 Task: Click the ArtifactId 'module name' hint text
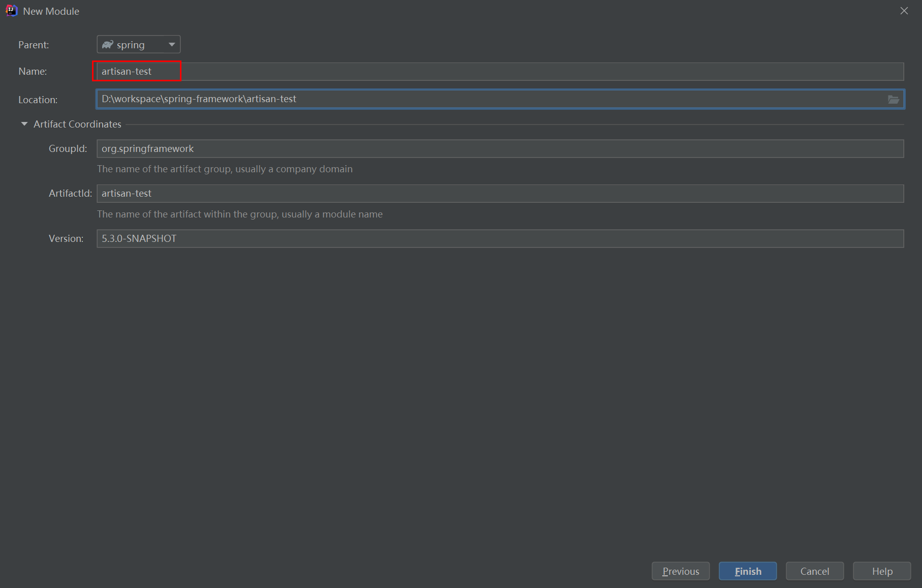[x=240, y=214]
